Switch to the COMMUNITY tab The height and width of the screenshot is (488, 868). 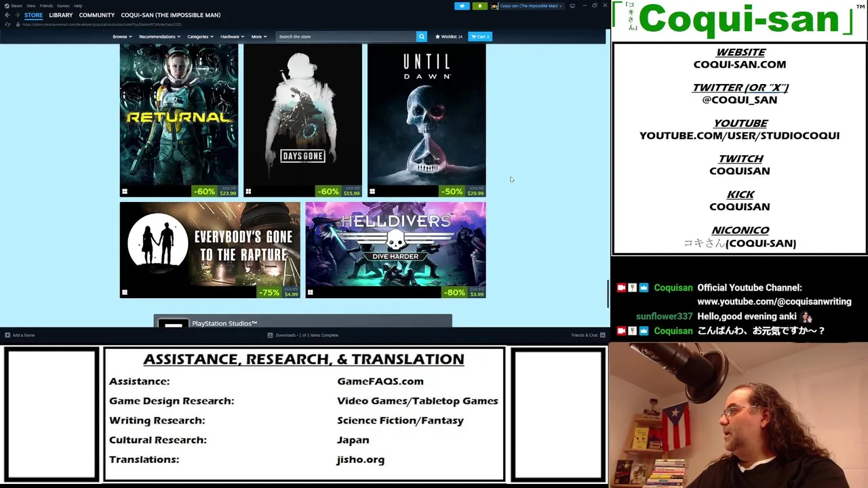tap(96, 15)
